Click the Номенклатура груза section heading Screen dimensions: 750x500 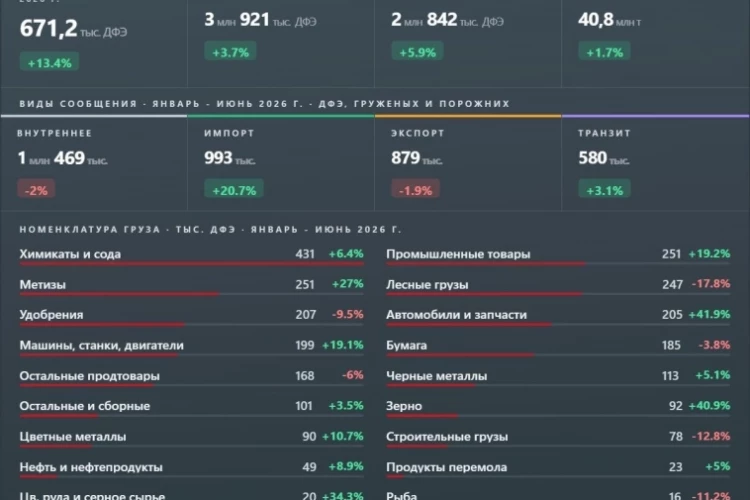pos(210,229)
